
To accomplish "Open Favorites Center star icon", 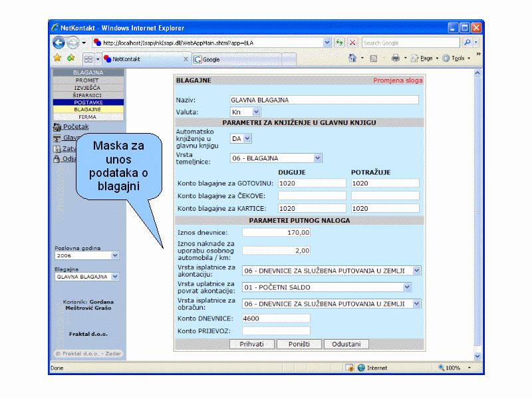I will [58, 59].
